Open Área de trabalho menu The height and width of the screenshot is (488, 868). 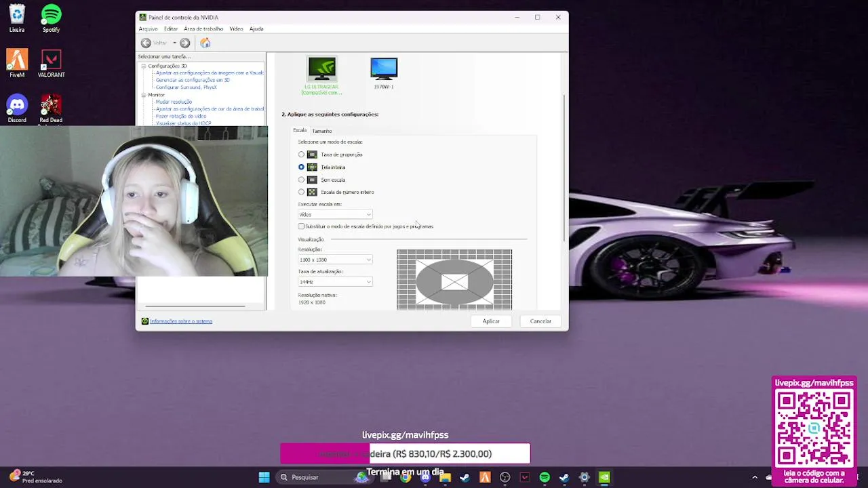pos(203,28)
